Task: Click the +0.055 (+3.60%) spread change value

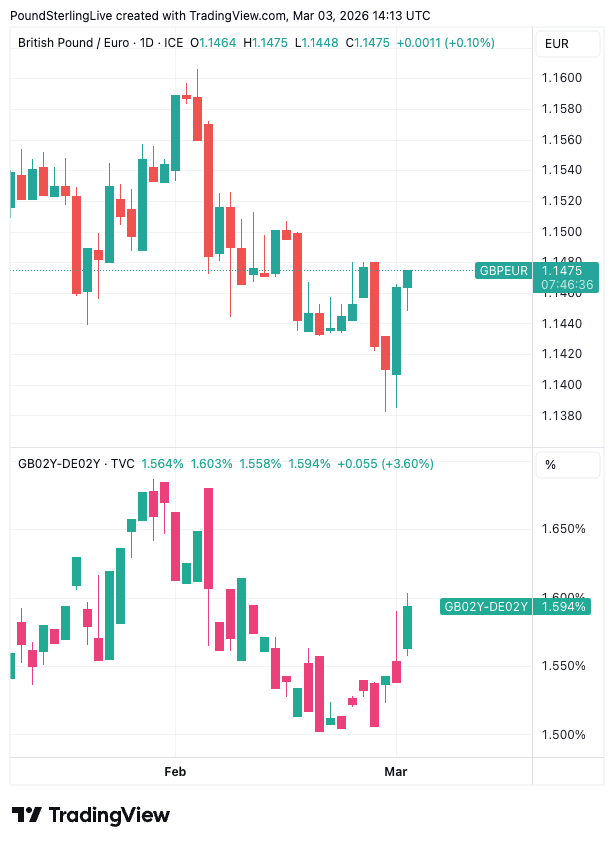Action: coord(385,464)
